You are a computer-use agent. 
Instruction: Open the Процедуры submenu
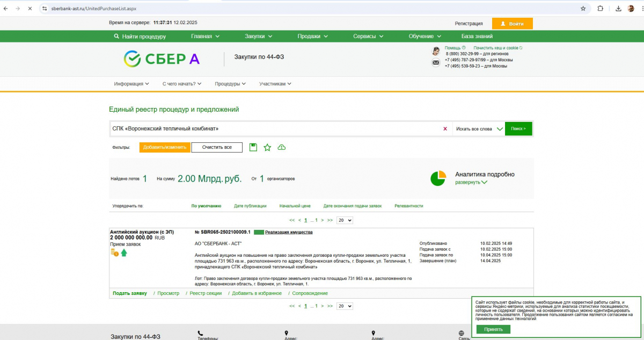point(230,84)
